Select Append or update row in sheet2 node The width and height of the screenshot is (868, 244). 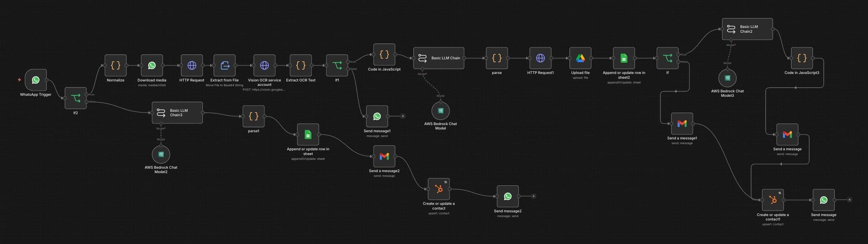tap(624, 58)
